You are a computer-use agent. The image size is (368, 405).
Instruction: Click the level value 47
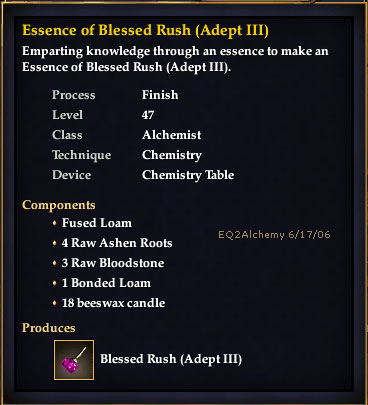tap(148, 115)
